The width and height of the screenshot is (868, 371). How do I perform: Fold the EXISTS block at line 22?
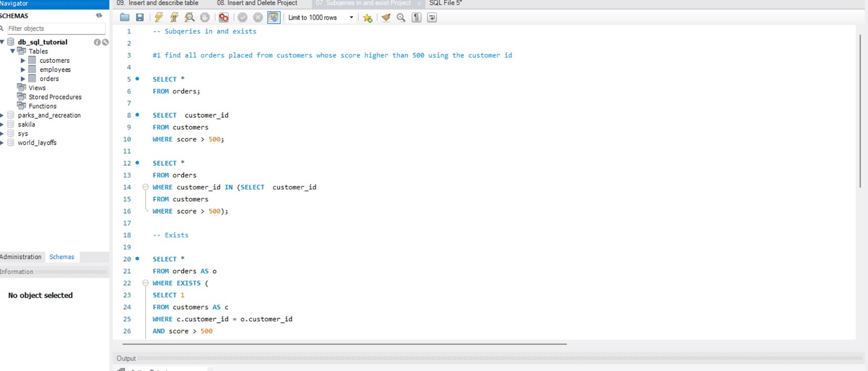click(145, 283)
